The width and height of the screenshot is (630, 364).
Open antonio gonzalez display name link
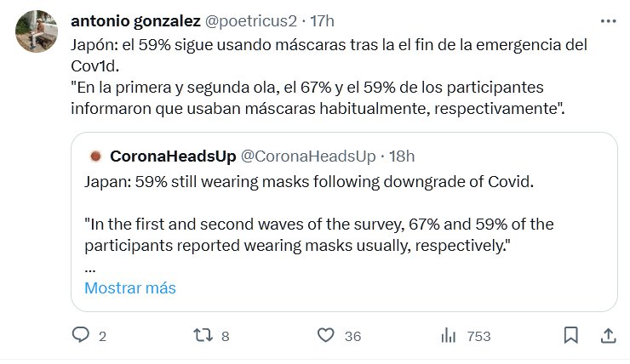tap(135, 20)
